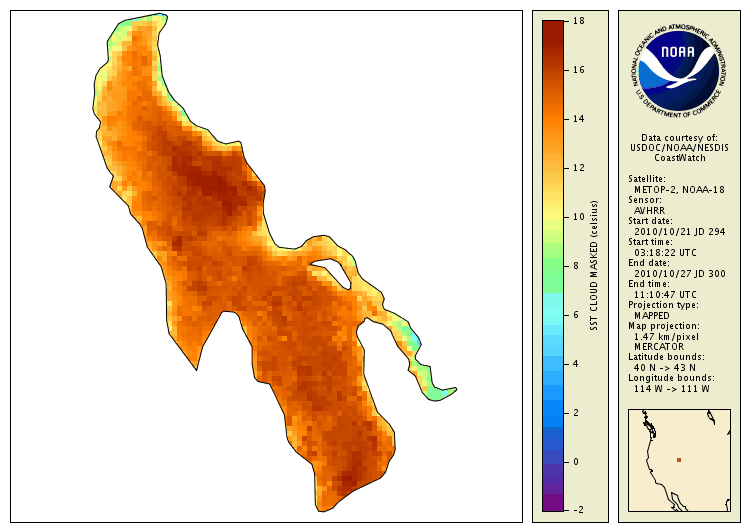Click the temperature color scale bar
750x532 pixels.
553,266
